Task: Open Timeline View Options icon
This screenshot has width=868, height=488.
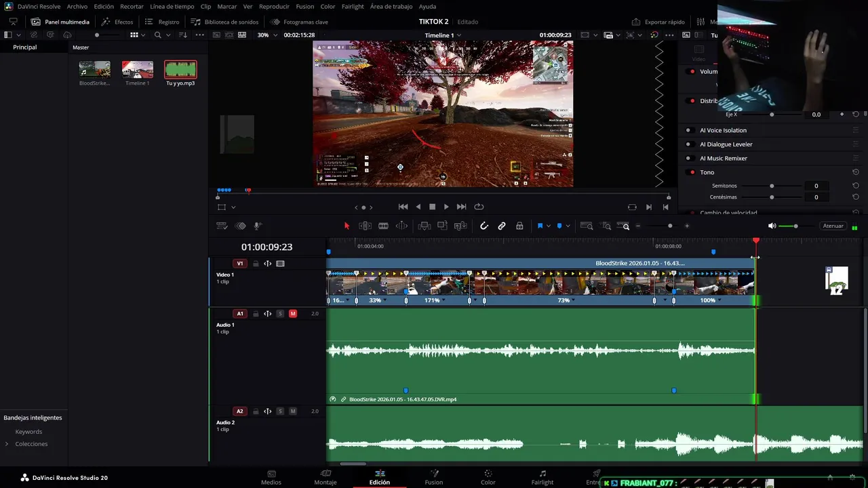Action: [222, 226]
